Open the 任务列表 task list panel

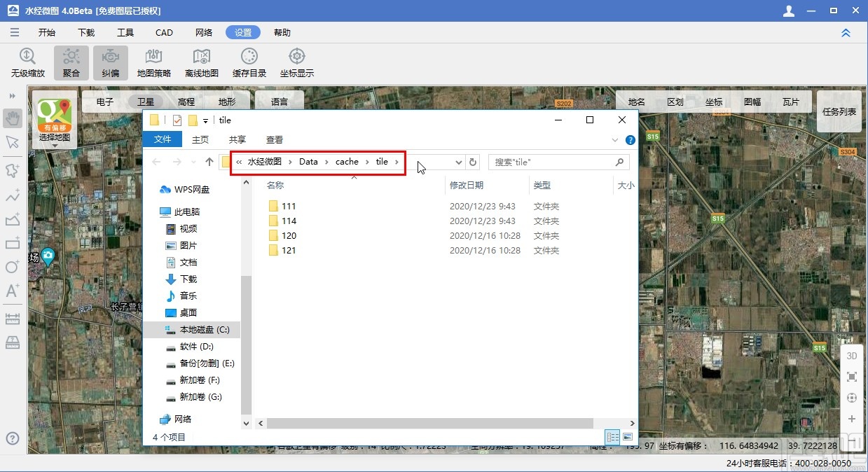[x=839, y=111]
